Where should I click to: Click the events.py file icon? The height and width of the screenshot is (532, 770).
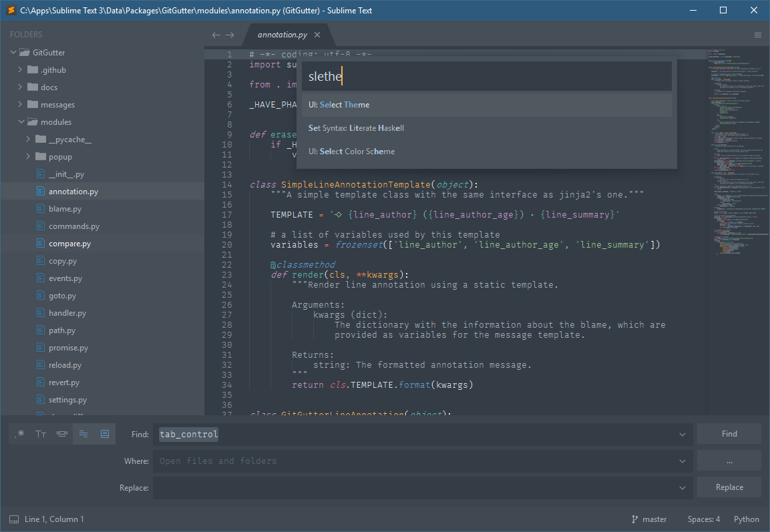[x=41, y=278]
